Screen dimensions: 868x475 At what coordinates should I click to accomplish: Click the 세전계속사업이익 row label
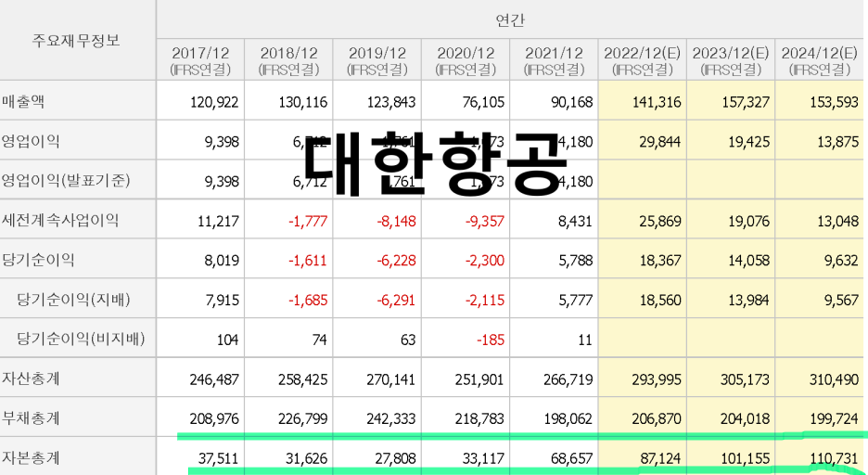pos(60,221)
